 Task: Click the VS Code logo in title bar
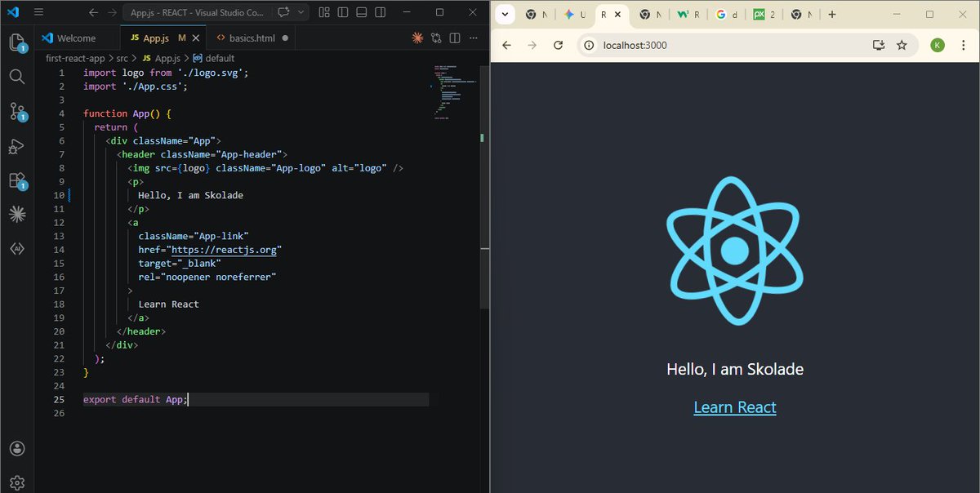click(12, 12)
